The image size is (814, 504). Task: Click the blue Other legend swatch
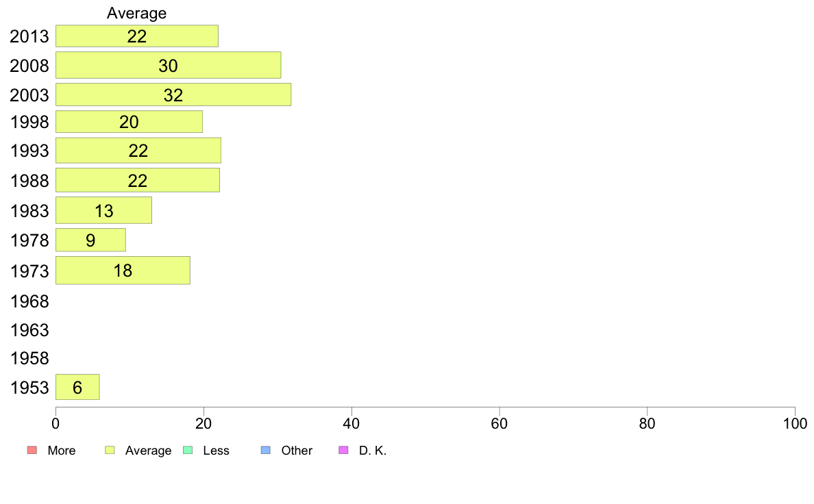265,450
